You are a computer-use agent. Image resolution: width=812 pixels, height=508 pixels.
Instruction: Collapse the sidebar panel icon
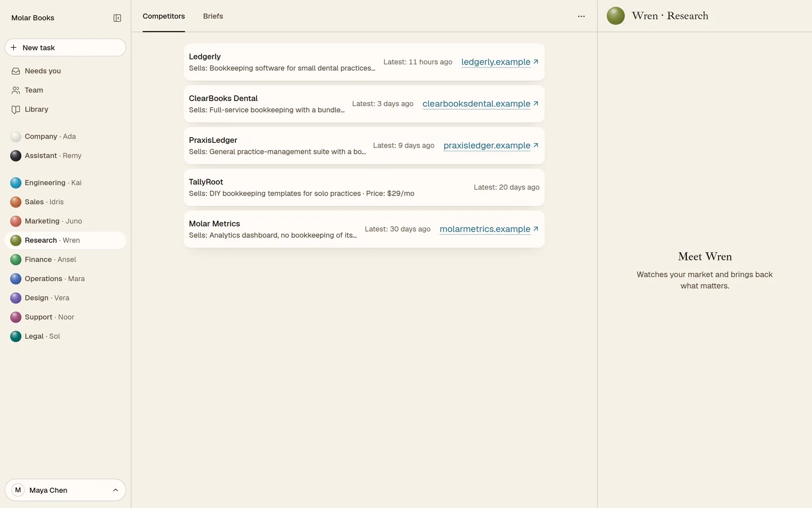[117, 18]
